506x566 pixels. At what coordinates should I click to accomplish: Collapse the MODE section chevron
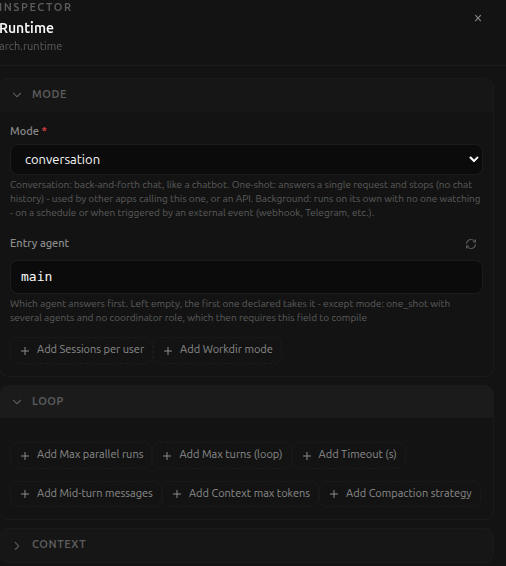pyautogui.click(x=17, y=95)
